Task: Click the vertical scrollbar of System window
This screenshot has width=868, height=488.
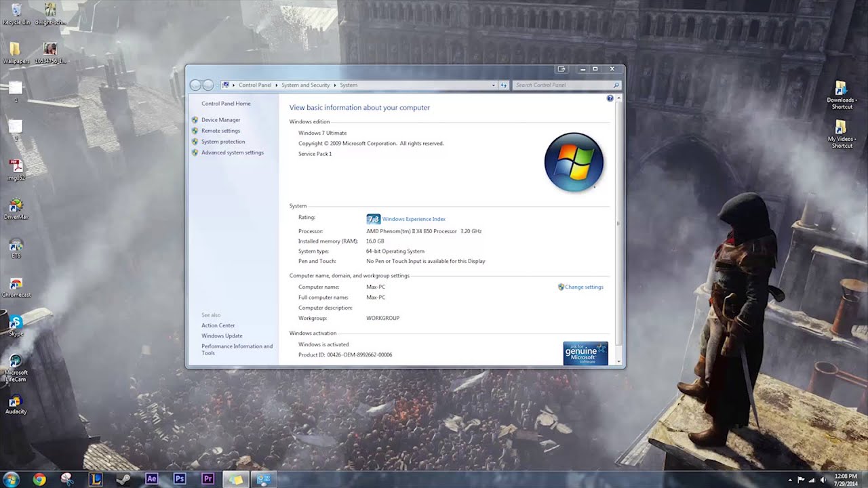Action: tap(618, 223)
